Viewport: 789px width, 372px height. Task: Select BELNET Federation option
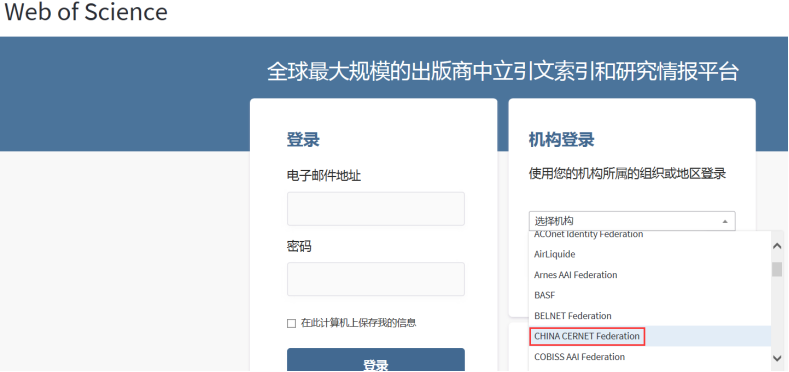(649, 316)
